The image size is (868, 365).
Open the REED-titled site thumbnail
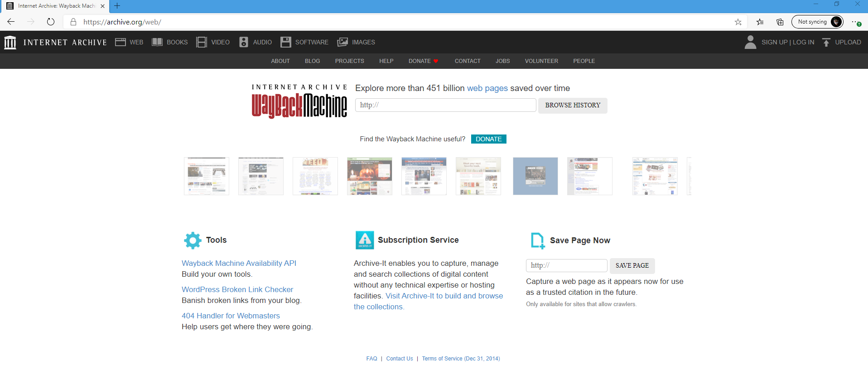[x=315, y=176]
